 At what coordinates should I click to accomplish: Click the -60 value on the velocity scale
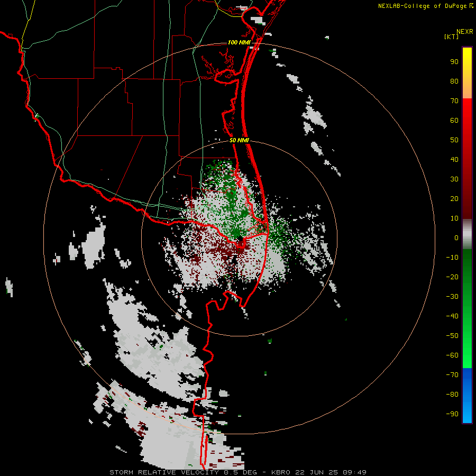(452, 355)
